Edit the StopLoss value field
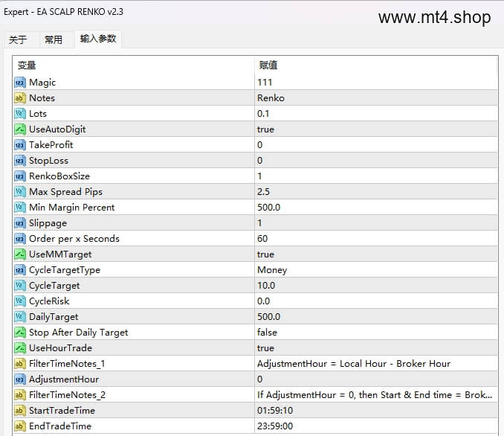The width and height of the screenshot is (504, 436). click(x=376, y=161)
